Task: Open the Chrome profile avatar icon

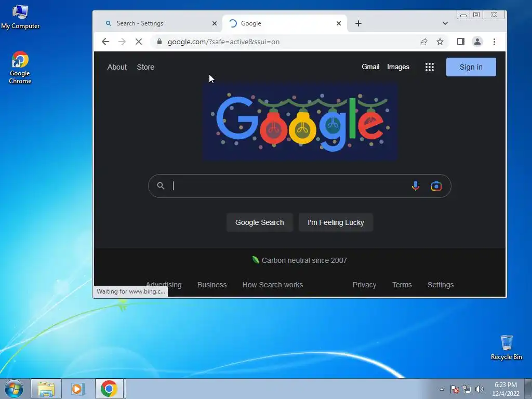Action: [477, 42]
